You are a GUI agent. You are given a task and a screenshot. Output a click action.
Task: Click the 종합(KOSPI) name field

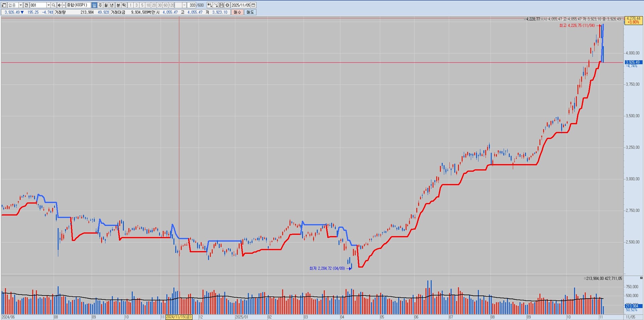coord(78,5)
